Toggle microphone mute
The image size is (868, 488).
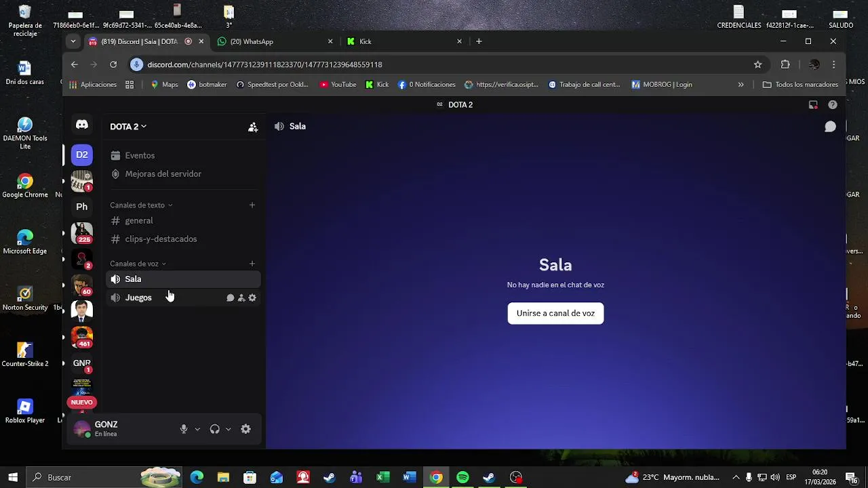tap(183, 429)
